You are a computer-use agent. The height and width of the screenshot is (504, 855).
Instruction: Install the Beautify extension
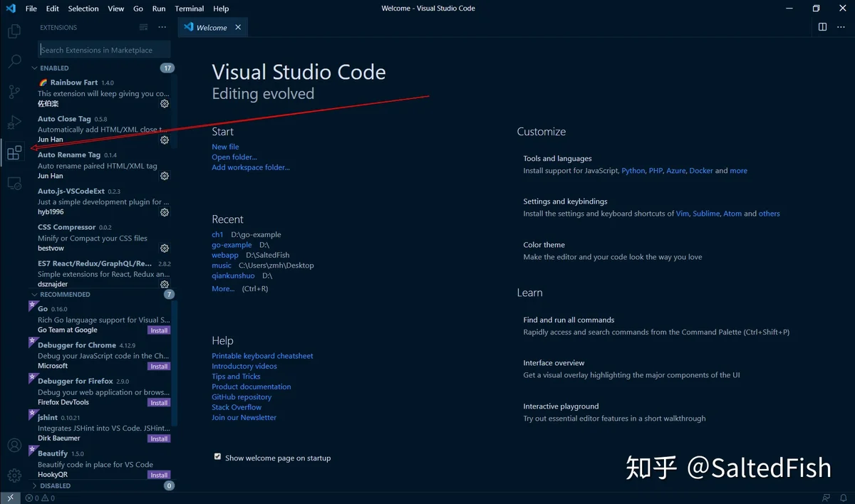pos(159,475)
